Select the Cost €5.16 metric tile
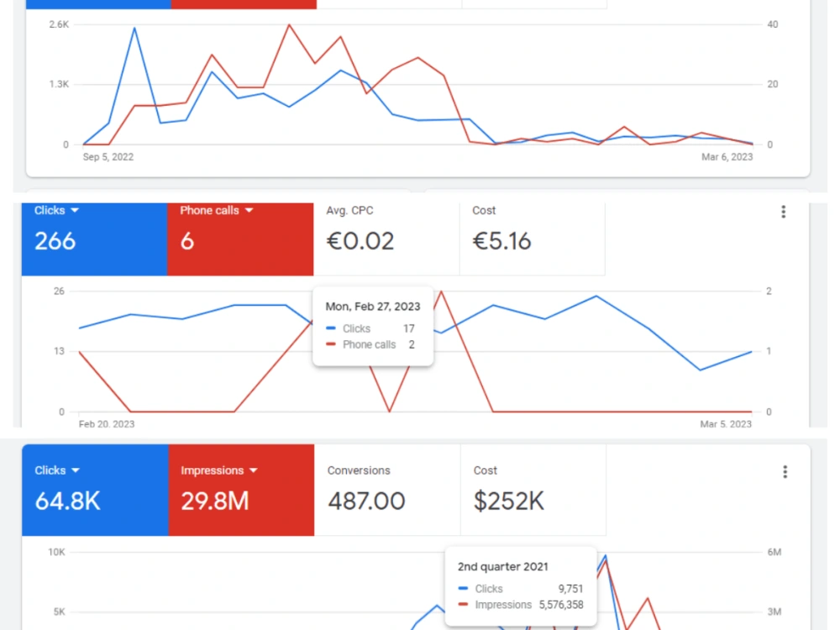 click(532, 239)
